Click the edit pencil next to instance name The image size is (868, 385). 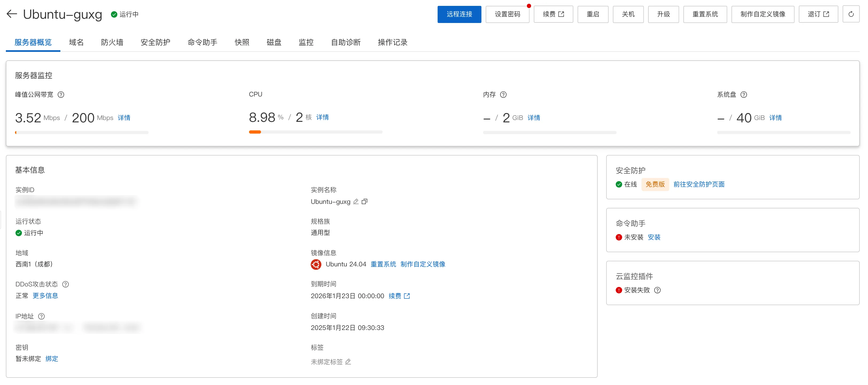pyautogui.click(x=356, y=201)
